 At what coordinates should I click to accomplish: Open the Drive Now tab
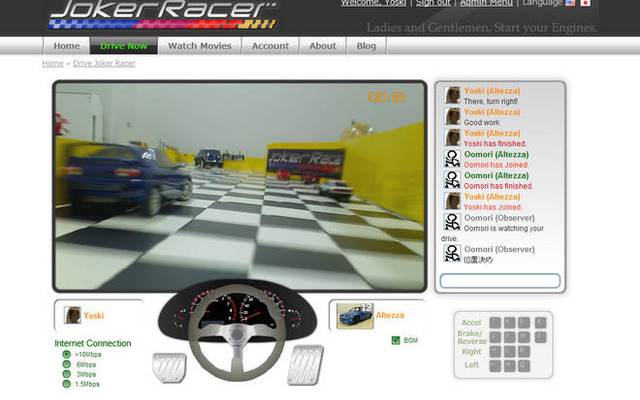124,46
